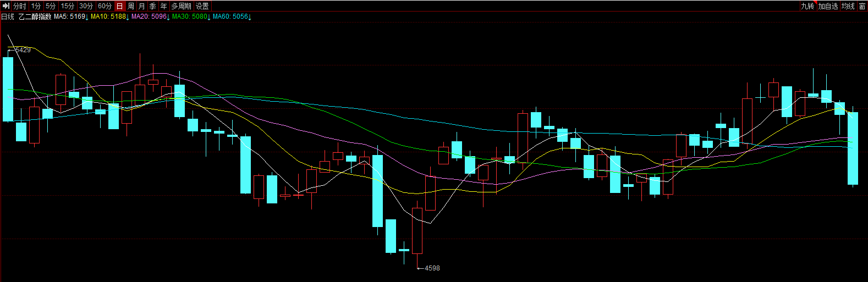Select the 日 daily period tab

120,6
